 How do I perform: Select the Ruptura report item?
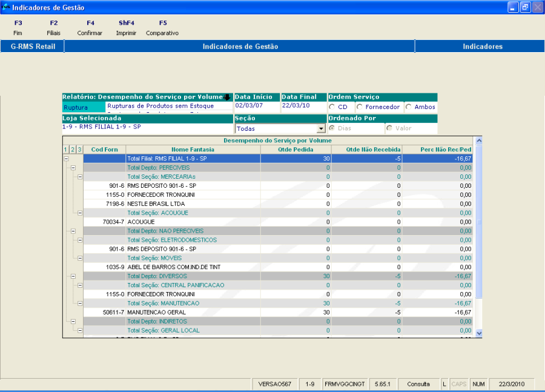point(84,107)
